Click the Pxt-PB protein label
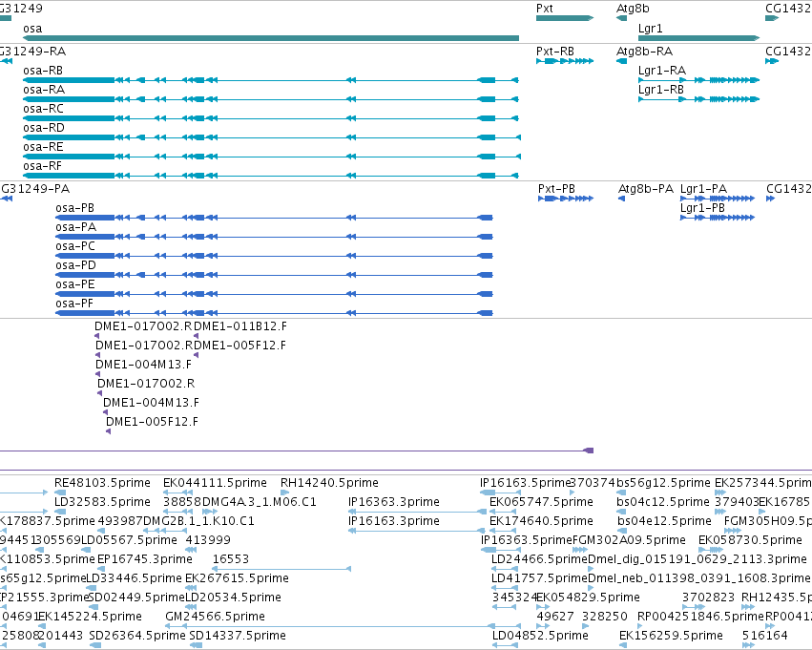 pos(556,189)
